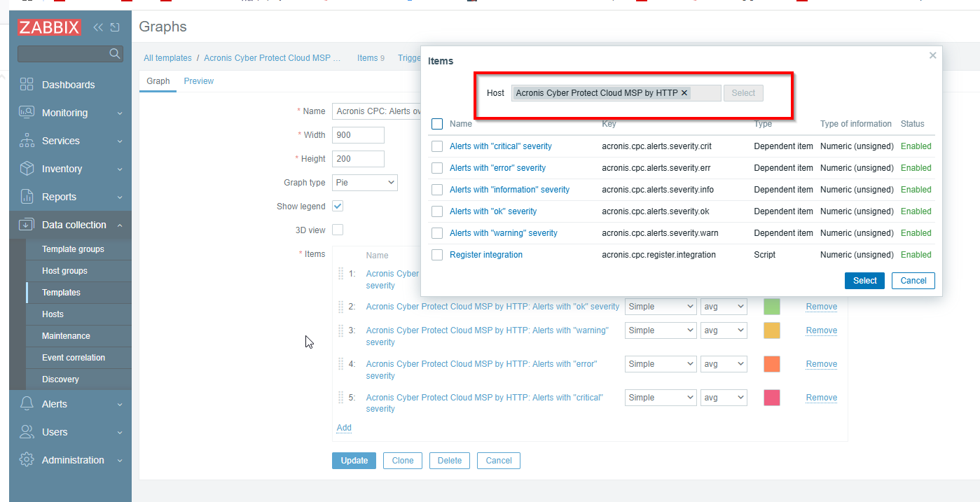
Task: Check the "error" severity item checkbox
Action: pos(437,168)
